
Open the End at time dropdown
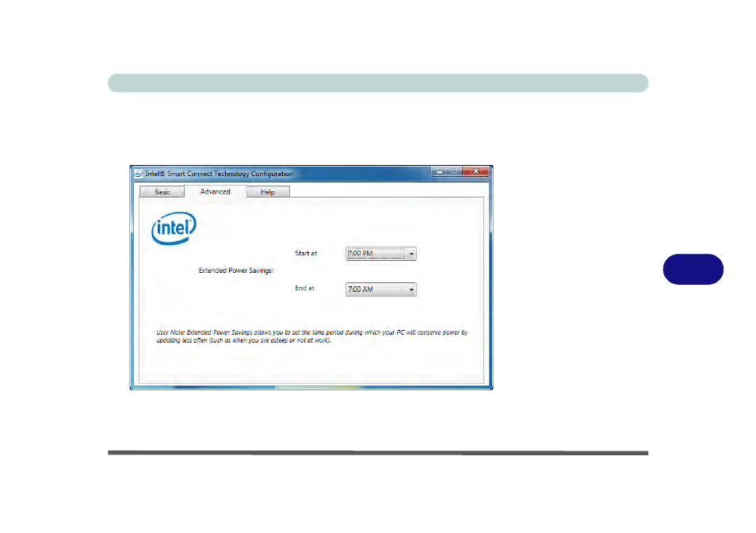381,290
